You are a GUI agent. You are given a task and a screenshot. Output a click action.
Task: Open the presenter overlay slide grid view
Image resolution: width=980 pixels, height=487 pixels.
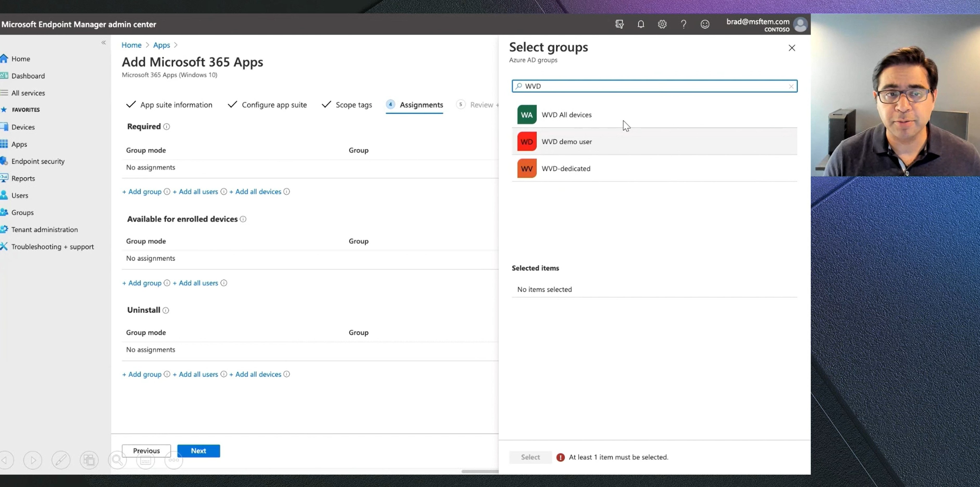pyautogui.click(x=89, y=460)
